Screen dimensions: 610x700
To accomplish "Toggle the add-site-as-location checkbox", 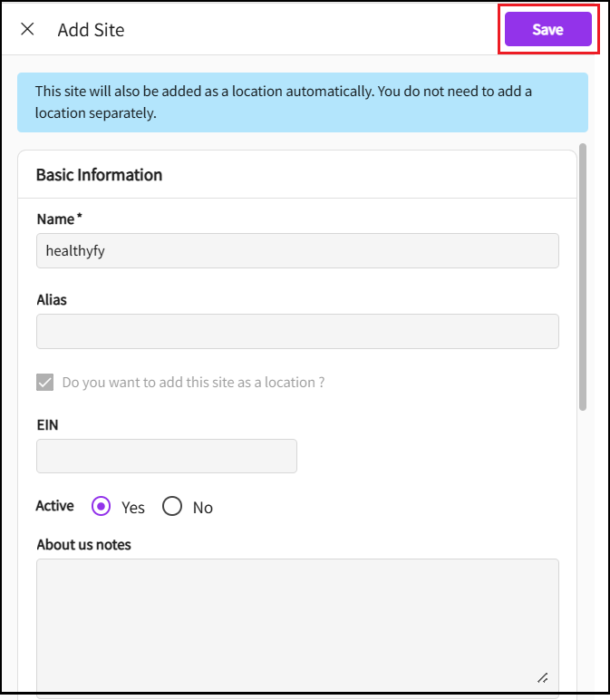I will coord(45,383).
